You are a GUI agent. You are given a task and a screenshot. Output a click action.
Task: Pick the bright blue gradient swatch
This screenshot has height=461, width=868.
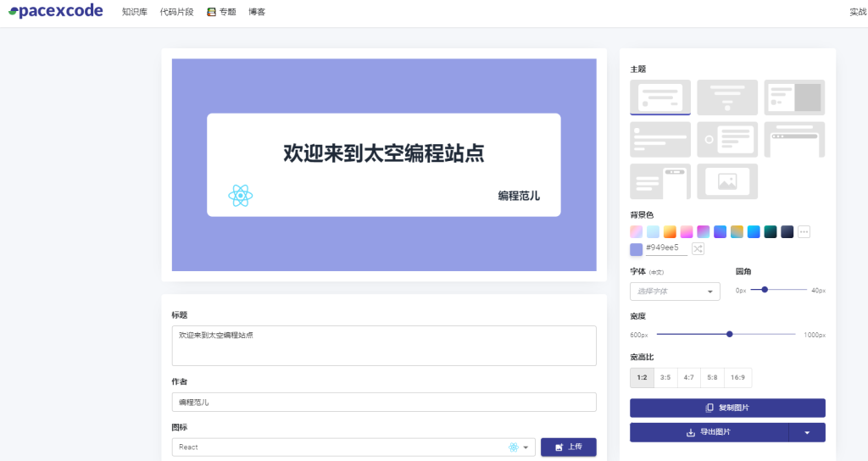click(754, 232)
